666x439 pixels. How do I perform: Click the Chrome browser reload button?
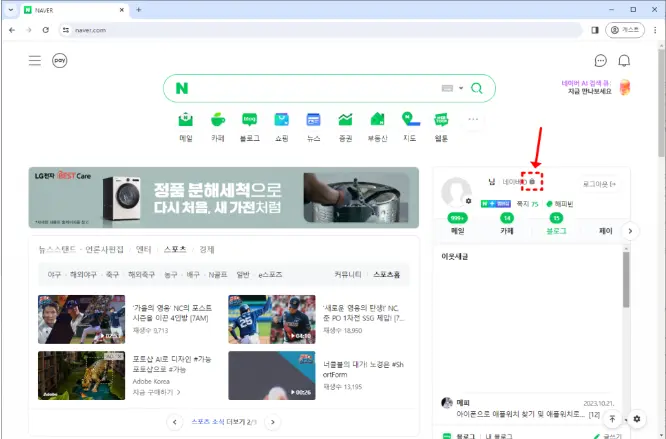(46, 30)
